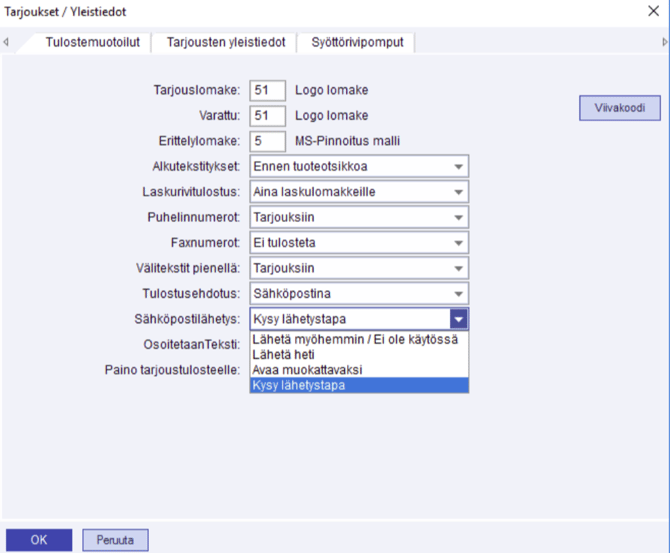
Task: Click the Tarjouslomake number field
Action: click(x=267, y=90)
